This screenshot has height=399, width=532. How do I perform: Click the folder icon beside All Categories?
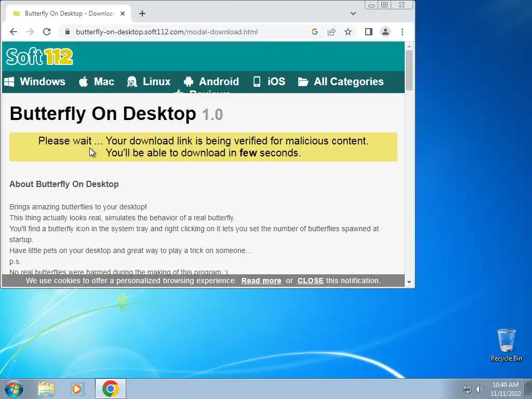pos(303,82)
